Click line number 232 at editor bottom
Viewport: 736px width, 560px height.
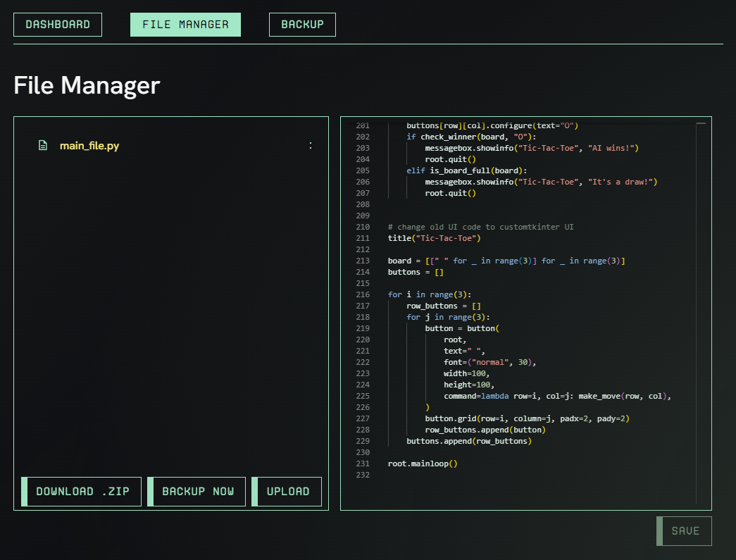(362, 475)
